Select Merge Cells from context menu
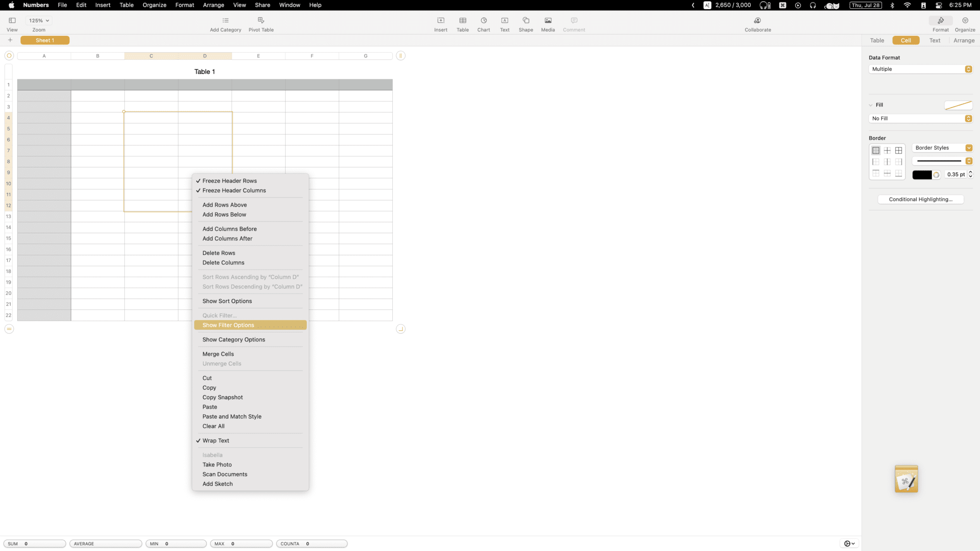The width and height of the screenshot is (980, 551). pyautogui.click(x=218, y=354)
